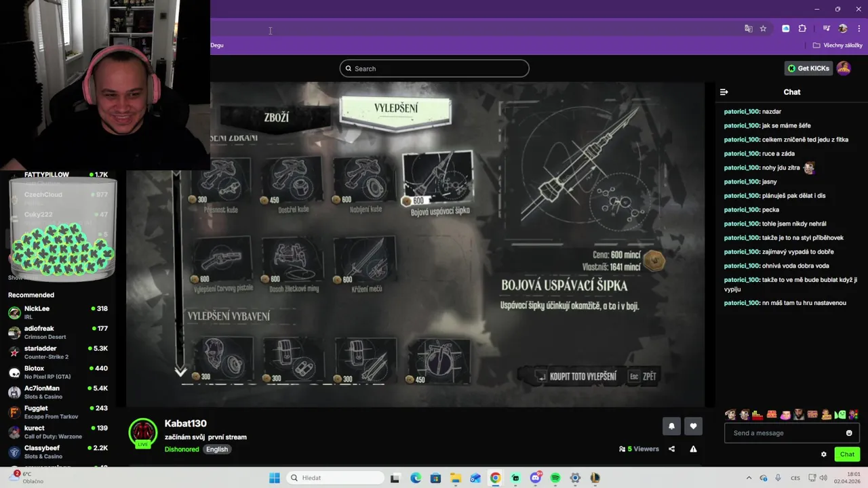Select Dostřel kuše upgrade icon
Viewport: 868px width, 488px height.
coord(293,179)
